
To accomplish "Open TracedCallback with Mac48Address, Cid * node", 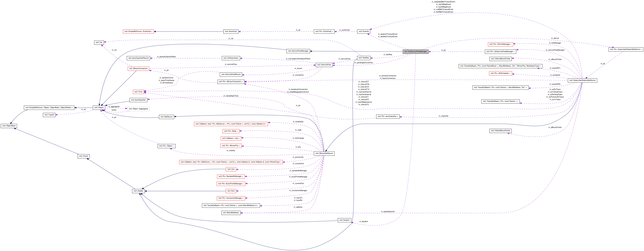I will (500, 87).
